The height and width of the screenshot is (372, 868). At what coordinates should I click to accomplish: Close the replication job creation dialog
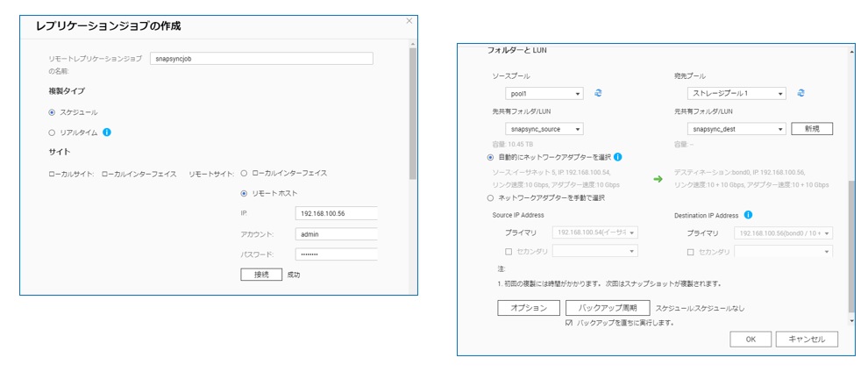pyautogui.click(x=409, y=20)
